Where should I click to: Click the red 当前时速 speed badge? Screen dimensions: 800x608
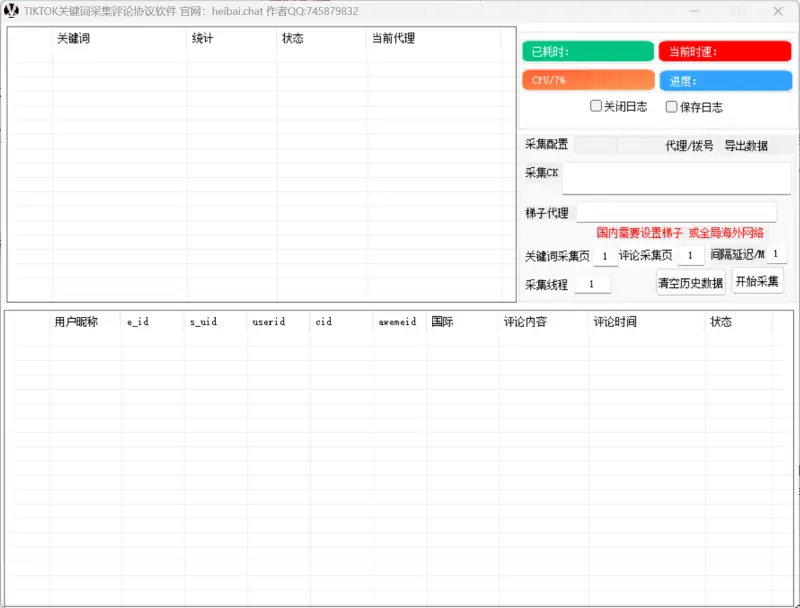(725, 50)
